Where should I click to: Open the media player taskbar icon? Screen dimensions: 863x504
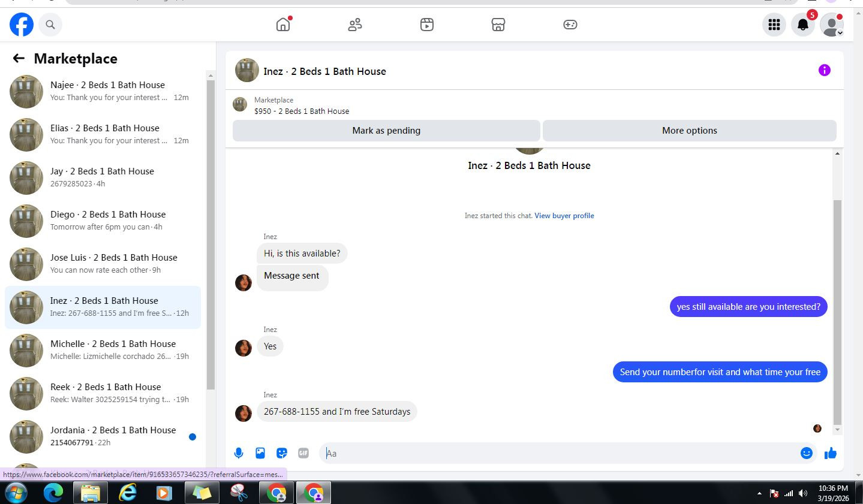[164, 493]
